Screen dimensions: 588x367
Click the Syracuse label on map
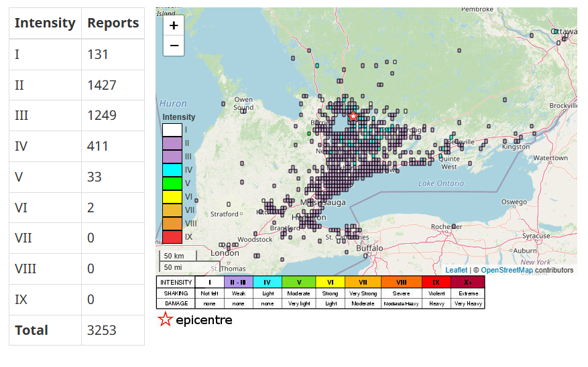click(x=536, y=236)
